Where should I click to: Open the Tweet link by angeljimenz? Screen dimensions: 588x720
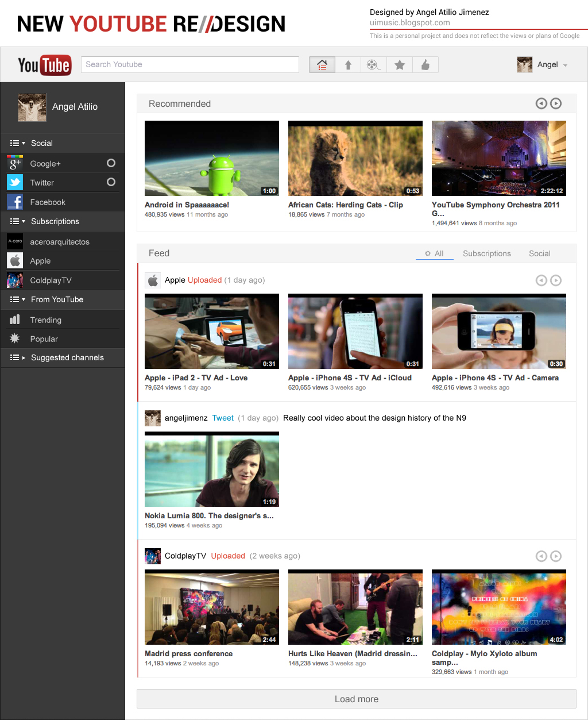tap(223, 418)
